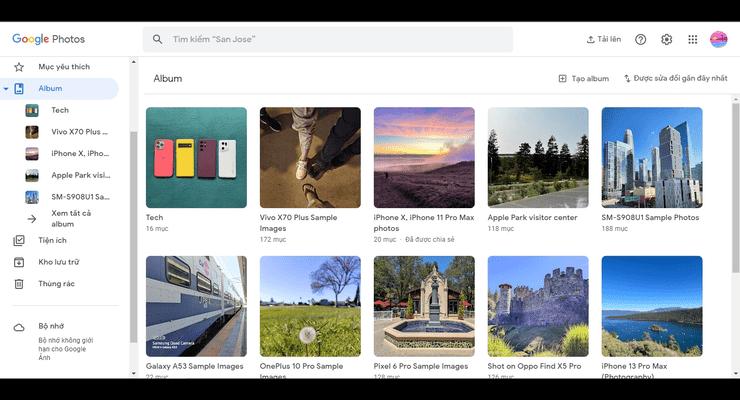Click Galaxy A53 Sample Images title

(194, 366)
